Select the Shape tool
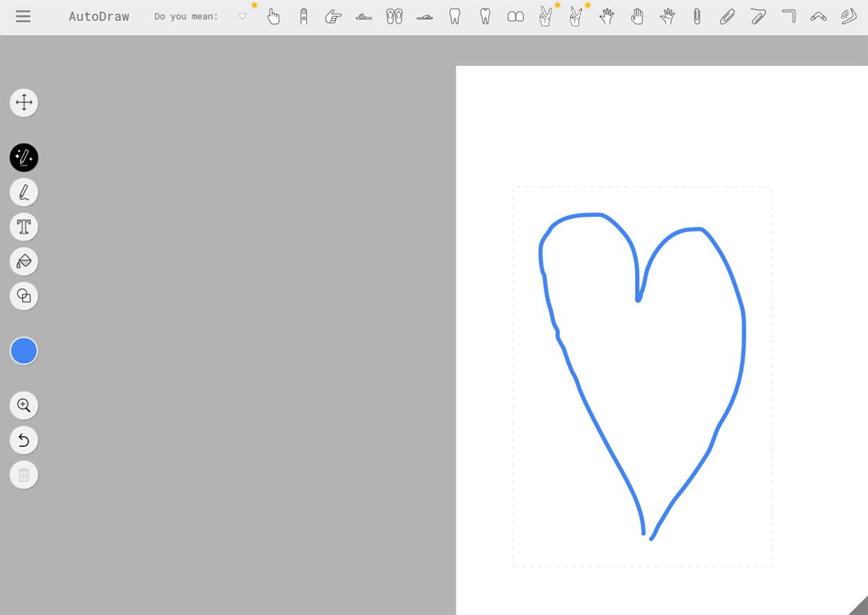Screen dimensions: 868x615 [x=24, y=296]
